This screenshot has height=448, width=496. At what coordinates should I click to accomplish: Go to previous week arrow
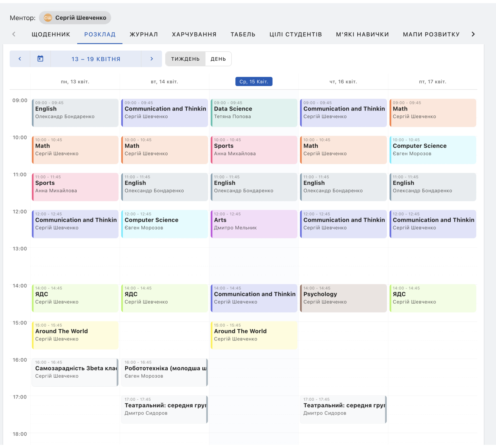click(20, 59)
